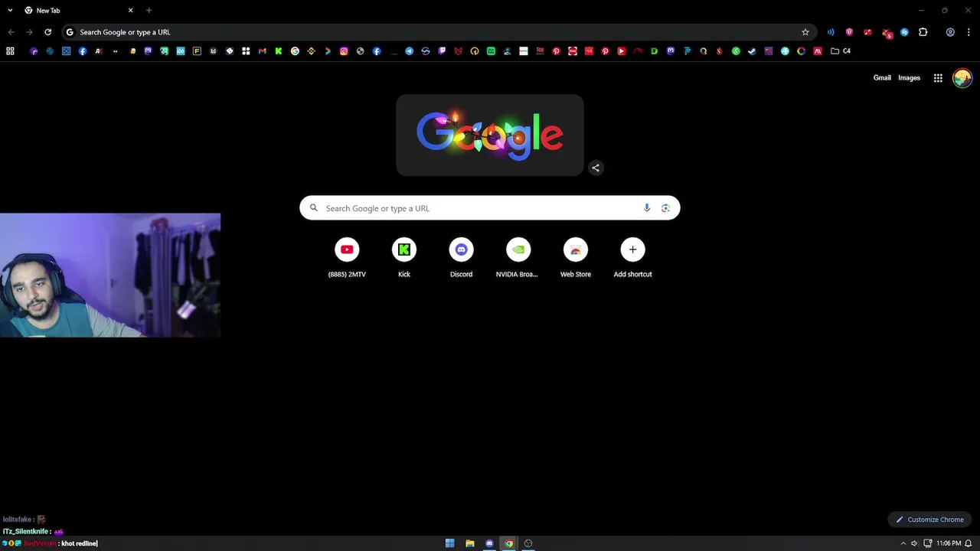Reload the page with the refresh icon
The width and height of the screenshot is (980, 551).
[x=47, y=32]
